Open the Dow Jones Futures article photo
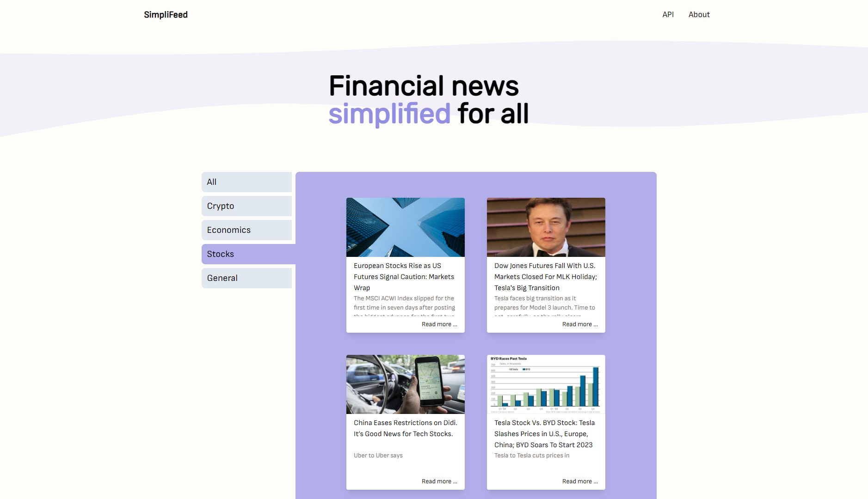 [x=546, y=227]
